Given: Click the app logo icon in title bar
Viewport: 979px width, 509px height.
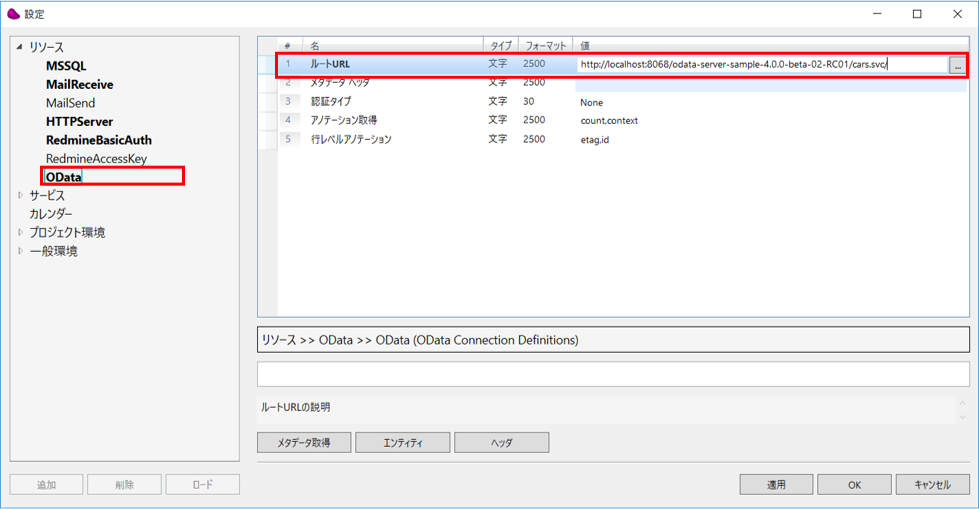Looking at the screenshot, I should (13, 14).
